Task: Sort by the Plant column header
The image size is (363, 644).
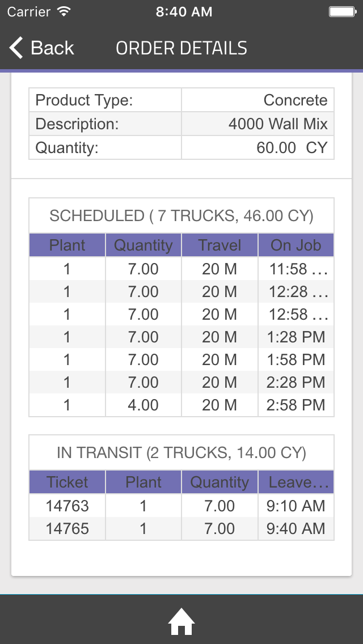Action: [x=66, y=245]
